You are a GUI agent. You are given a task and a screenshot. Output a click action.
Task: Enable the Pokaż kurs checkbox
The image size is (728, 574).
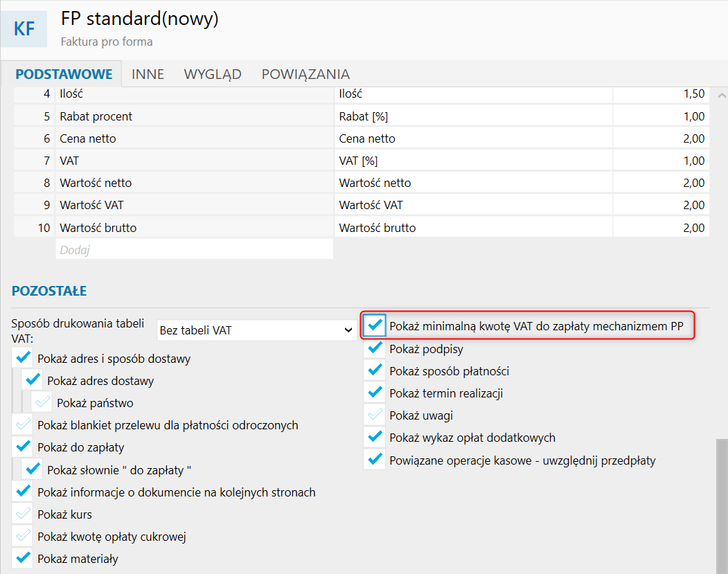tap(23, 514)
